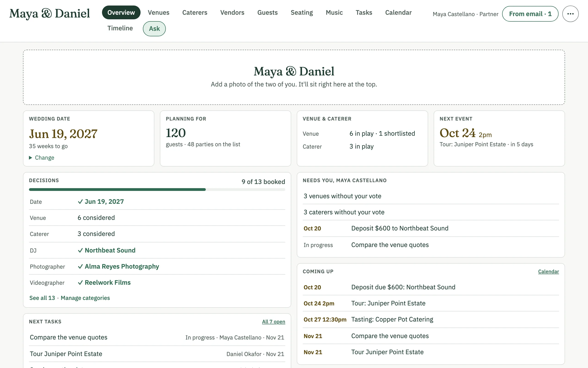
Task: Open Deposit $600 to Northbeat Sound item
Action: (431, 228)
